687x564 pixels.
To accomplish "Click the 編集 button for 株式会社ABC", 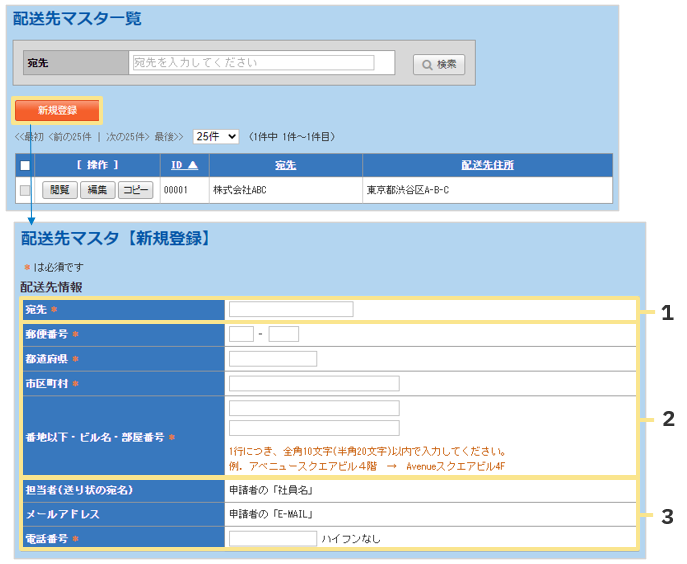I will pos(97,190).
